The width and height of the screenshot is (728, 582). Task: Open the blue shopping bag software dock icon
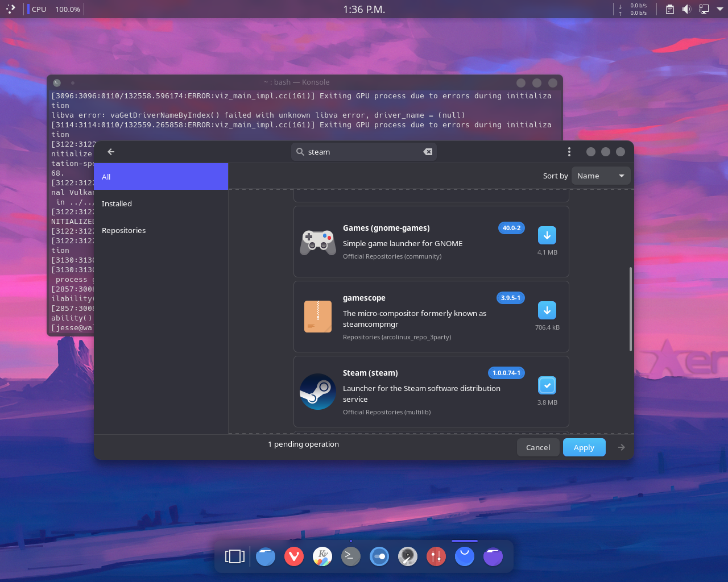pyautogui.click(x=465, y=556)
